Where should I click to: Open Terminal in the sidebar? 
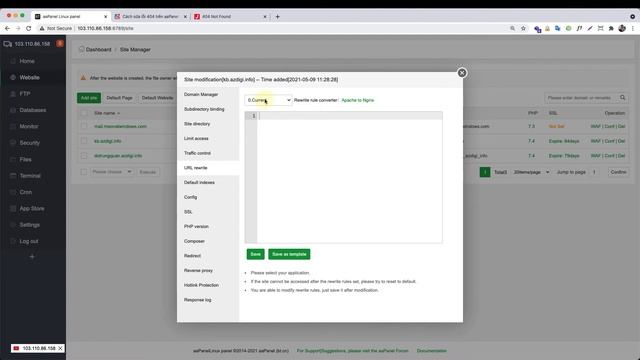[x=30, y=176]
